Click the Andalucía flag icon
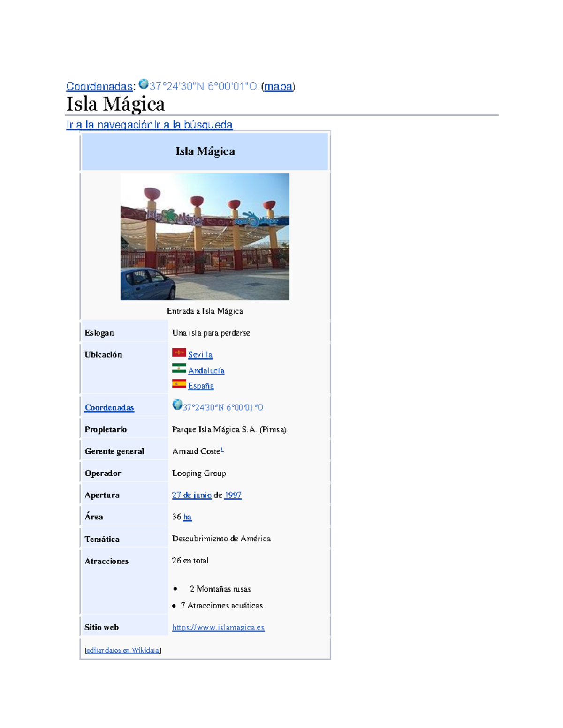Image resolution: width=563 pixels, height=728 pixels. pos(179,368)
